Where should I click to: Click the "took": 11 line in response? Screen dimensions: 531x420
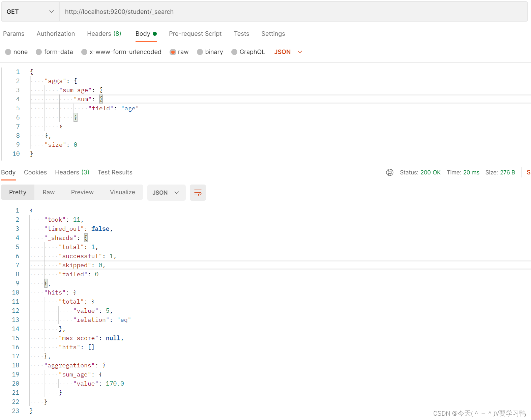pos(64,220)
